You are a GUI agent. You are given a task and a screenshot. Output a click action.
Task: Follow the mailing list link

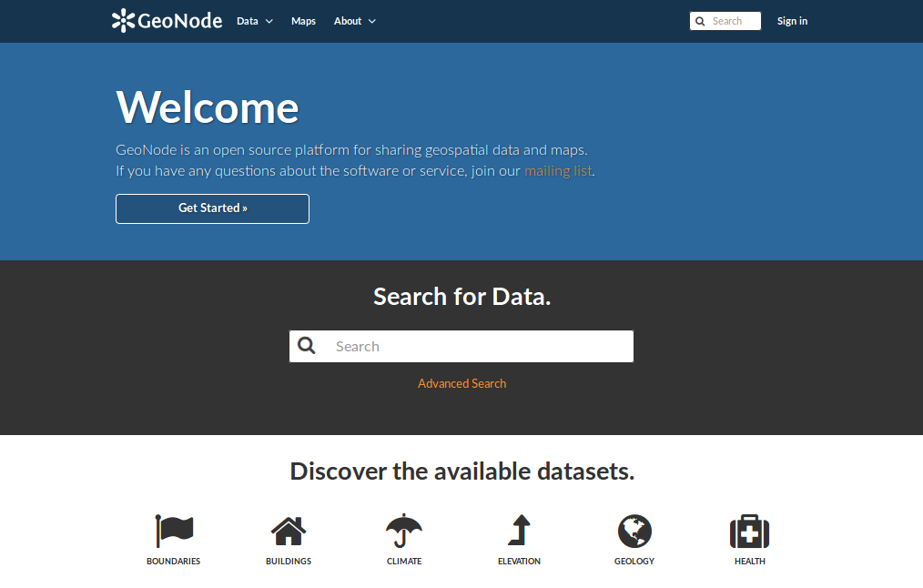point(558,171)
